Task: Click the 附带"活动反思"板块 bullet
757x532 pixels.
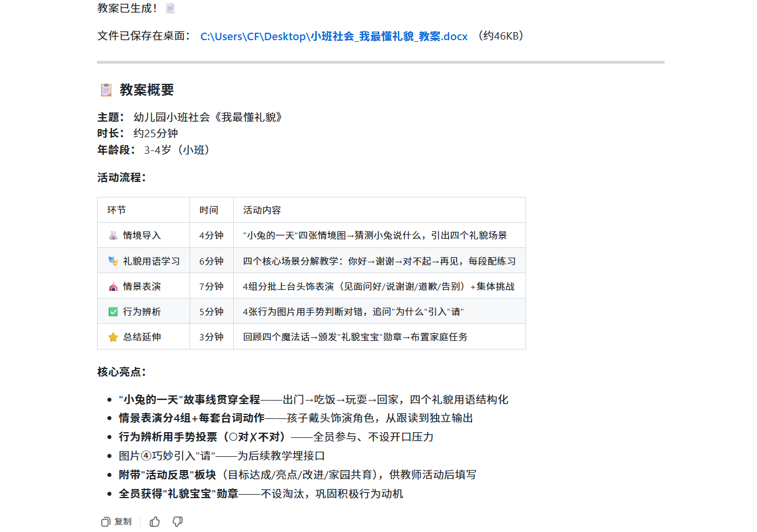Action: tap(298, 475)
